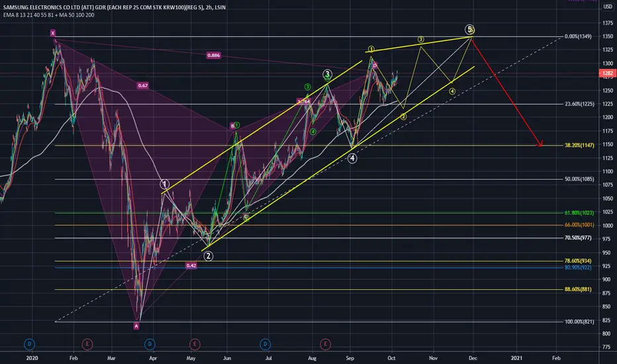This screenshot has height=364, width=617.
Task: Click the USD currency label on the price axis
Action: [608, 7]
